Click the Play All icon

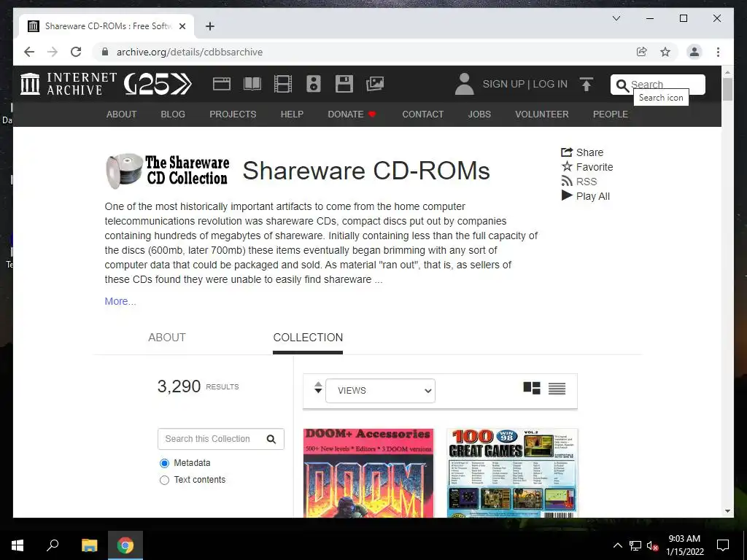click(x=566, y=195)
